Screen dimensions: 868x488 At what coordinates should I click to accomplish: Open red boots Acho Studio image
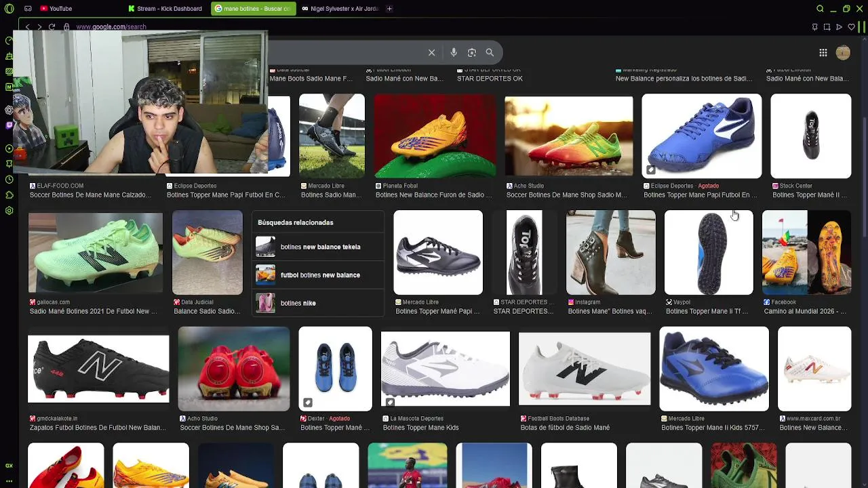233,369
